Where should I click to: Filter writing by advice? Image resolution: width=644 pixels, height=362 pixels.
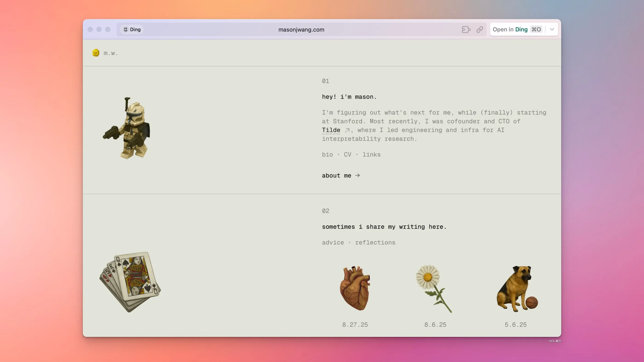click(x=333, y=242)
